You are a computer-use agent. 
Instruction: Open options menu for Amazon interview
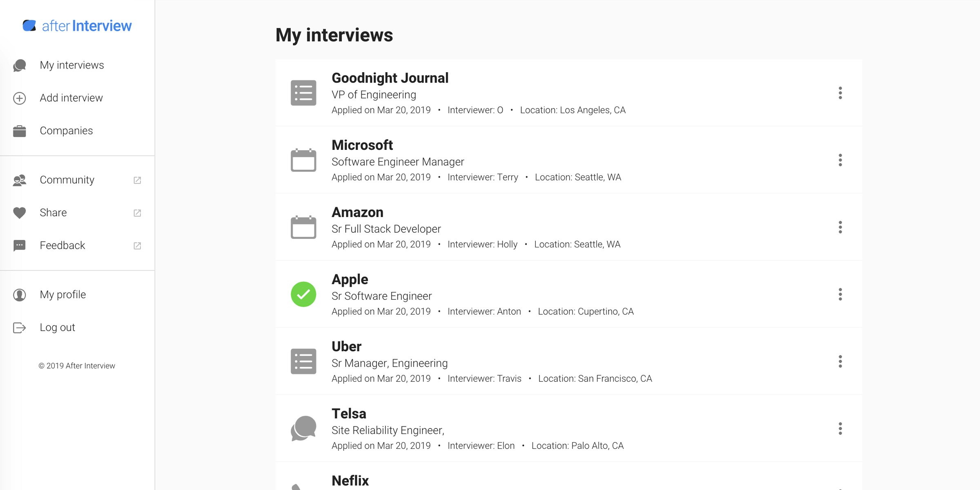click(x=840, y=227)
